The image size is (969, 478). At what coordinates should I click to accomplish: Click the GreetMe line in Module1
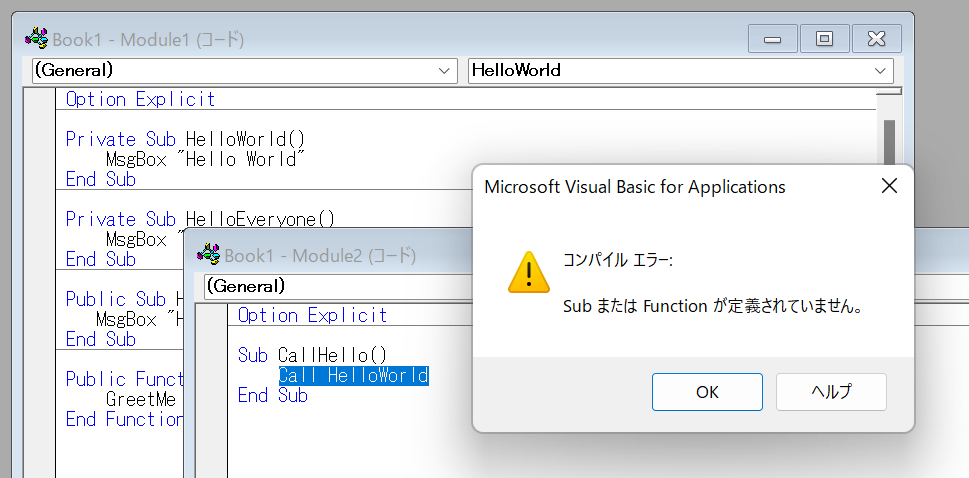point(141,399)
